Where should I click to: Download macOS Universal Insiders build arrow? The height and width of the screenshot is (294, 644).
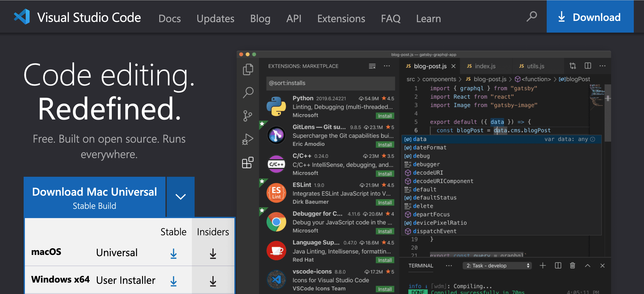[213, 254]
